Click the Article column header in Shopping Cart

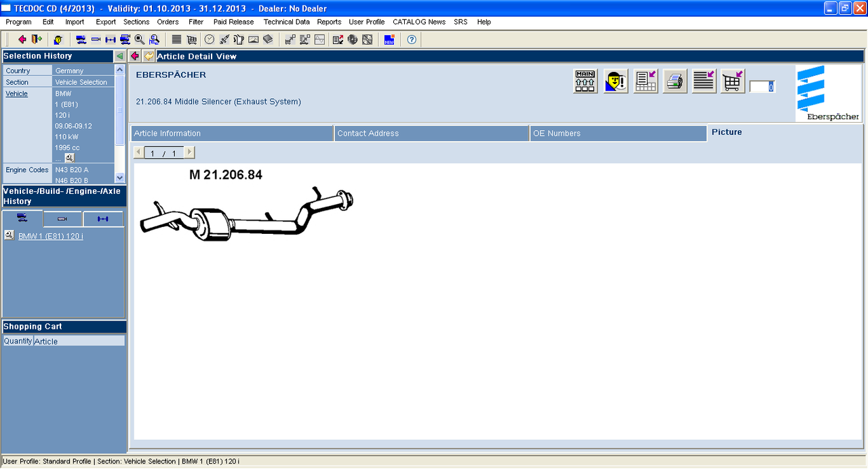[79, 341]
